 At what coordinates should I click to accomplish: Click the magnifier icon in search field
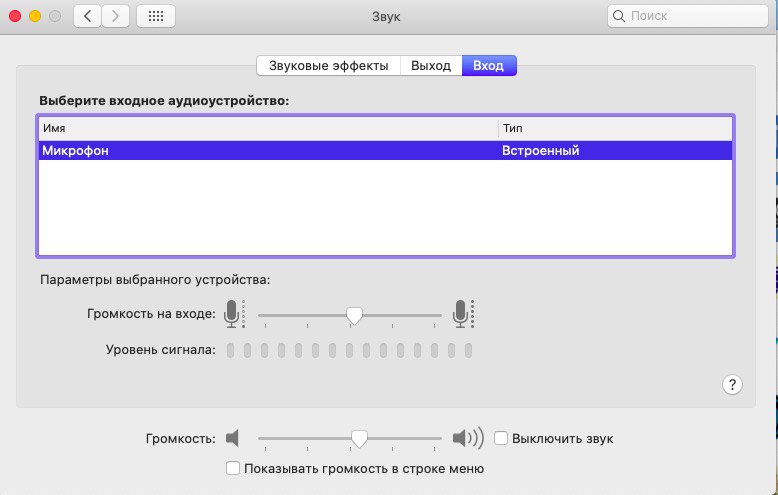pos(620,16)
